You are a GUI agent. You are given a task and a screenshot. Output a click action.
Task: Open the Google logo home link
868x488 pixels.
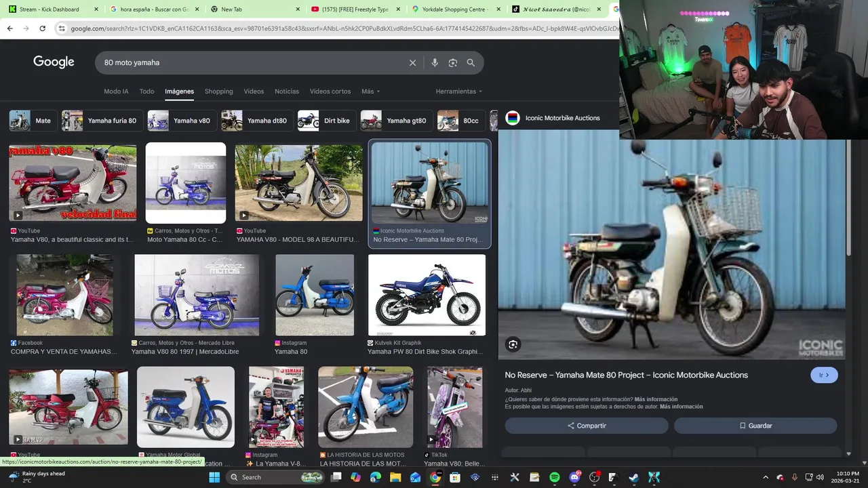pyautogui.click(x=54, y=62)
